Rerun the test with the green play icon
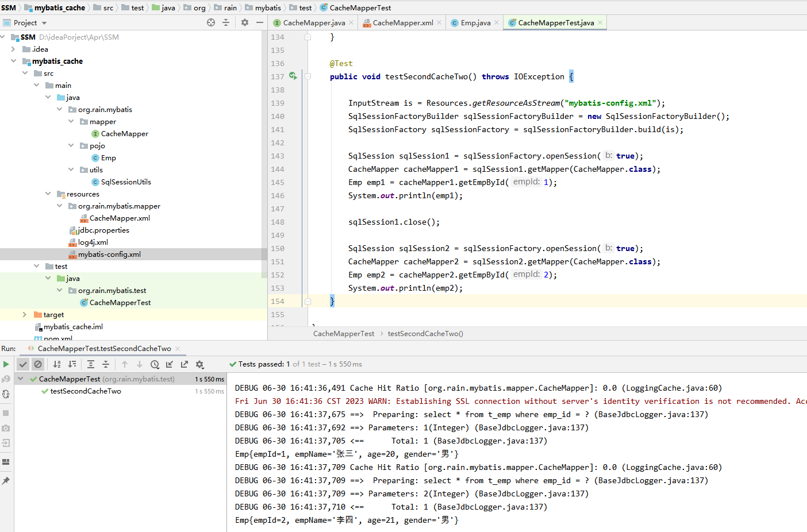Screen dimensions: 807x532 pos(6,364)
